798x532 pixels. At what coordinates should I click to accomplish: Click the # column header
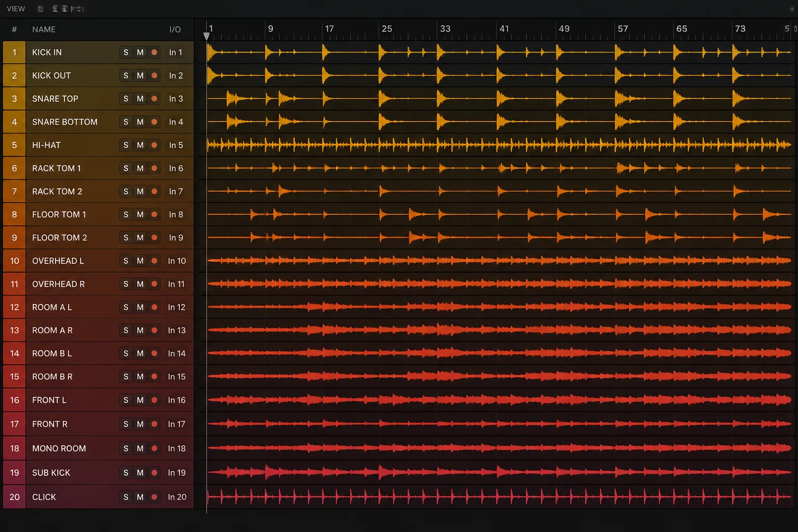click(x=14, y=30)
